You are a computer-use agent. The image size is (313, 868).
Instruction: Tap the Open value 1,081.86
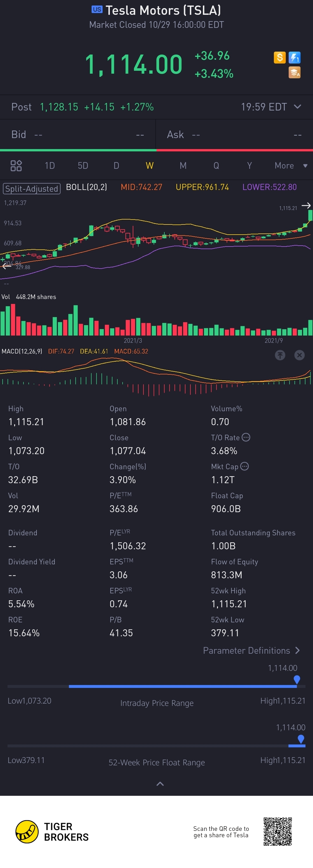pyautogui.click(x=128, y=422)
